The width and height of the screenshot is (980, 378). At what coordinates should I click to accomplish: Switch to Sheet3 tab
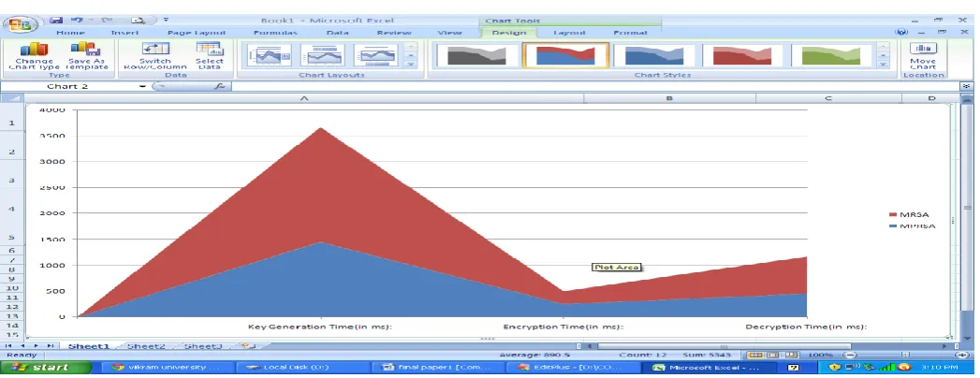(203, 346)
